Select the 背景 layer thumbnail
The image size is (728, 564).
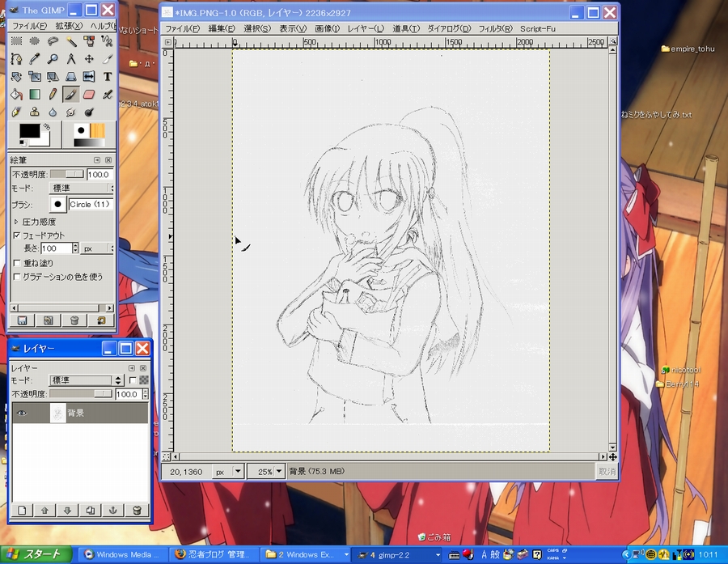pyautogui.click(x=58, y=413)
